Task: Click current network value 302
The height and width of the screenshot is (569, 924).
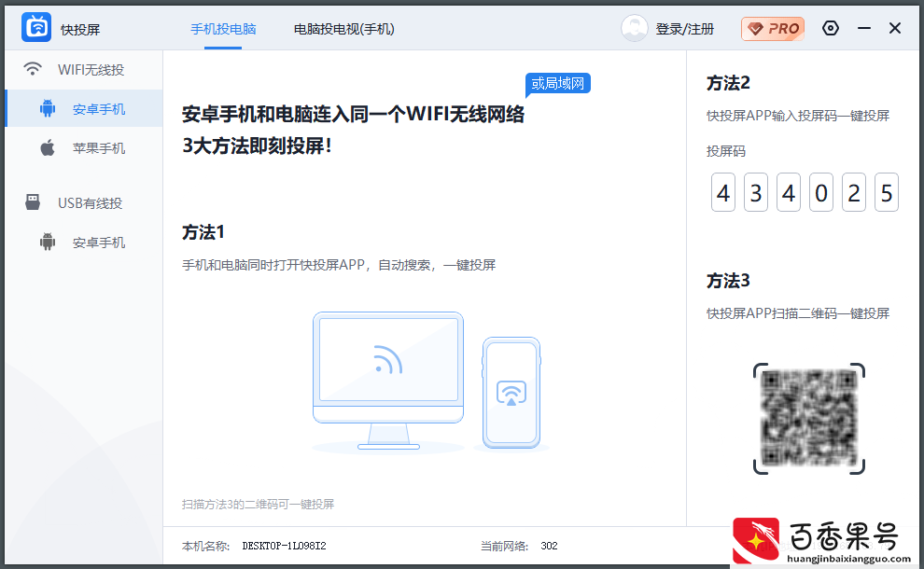Action: (549, 546)
